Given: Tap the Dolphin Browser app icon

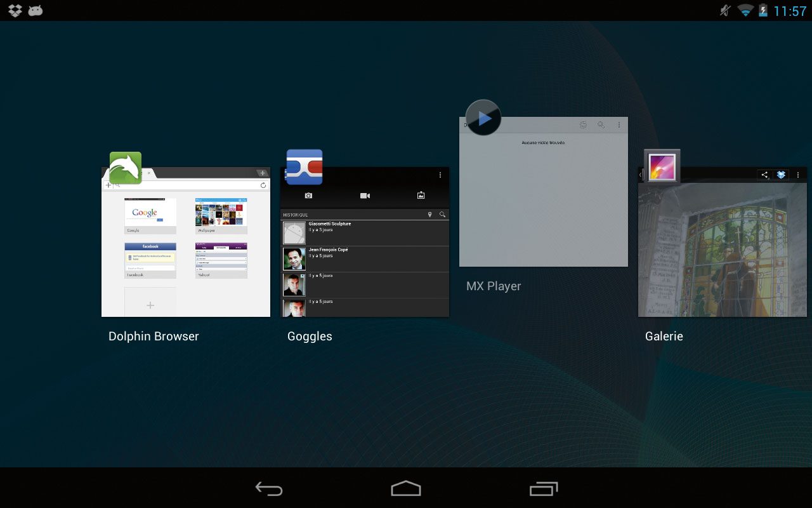Looking at the screenshot, I should pyautogui.click(x=126, y=168).
